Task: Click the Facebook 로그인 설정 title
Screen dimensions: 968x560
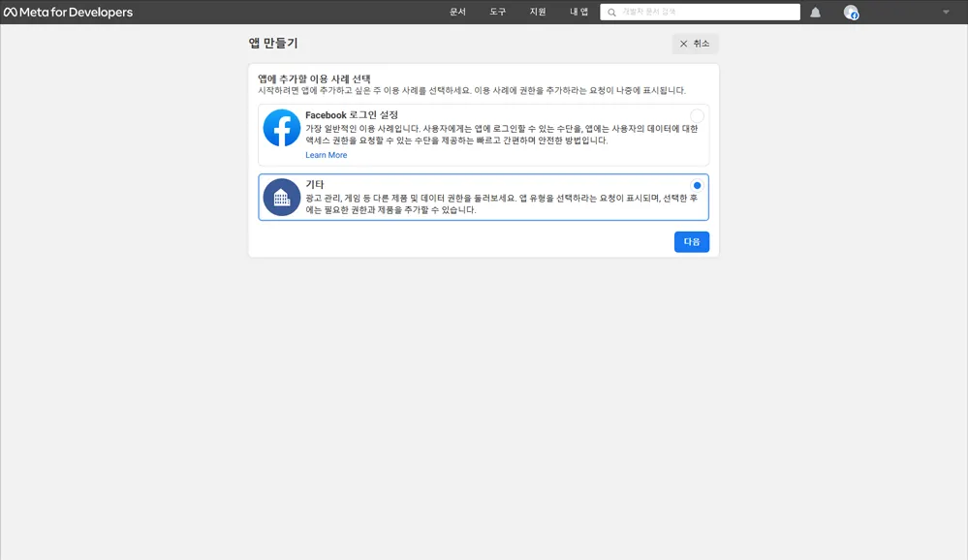Action: click(x=352, y=115)
